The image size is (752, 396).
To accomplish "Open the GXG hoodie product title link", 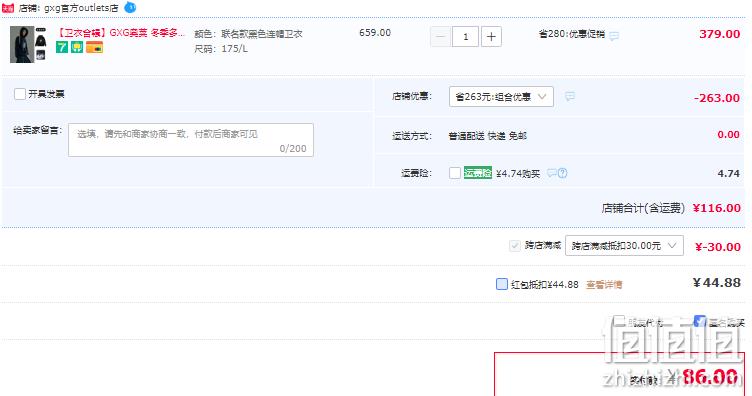I will (121, 33).
